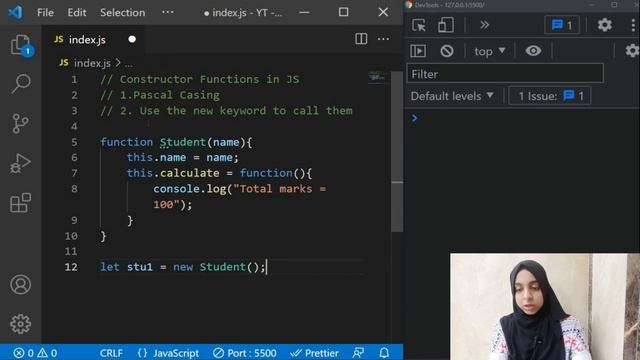The height and width of the screenshot is (360, 640).
Task: Open the Extensions view
Action: tap(20, 203)
